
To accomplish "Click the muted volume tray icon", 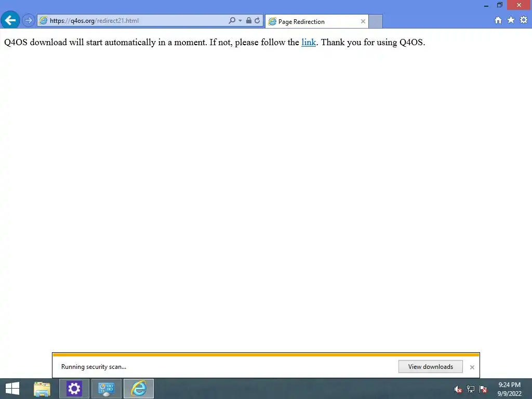I will point(458,389).
